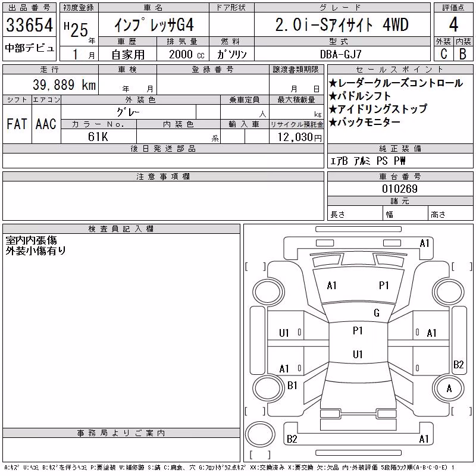Select the A1 mark on the rear bumper

pos(424,439)
